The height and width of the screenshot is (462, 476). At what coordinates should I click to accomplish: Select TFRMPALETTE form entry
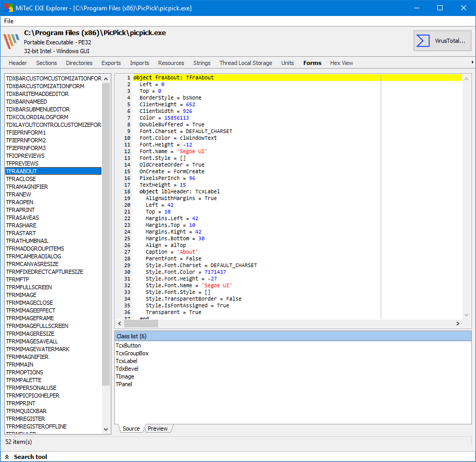(x=53, y=380)
